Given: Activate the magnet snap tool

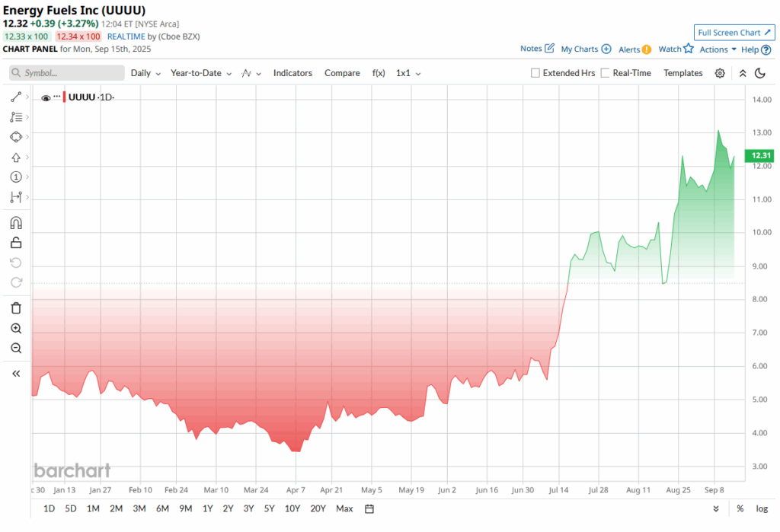Looking at the screenshot, I should coord(16,223).
